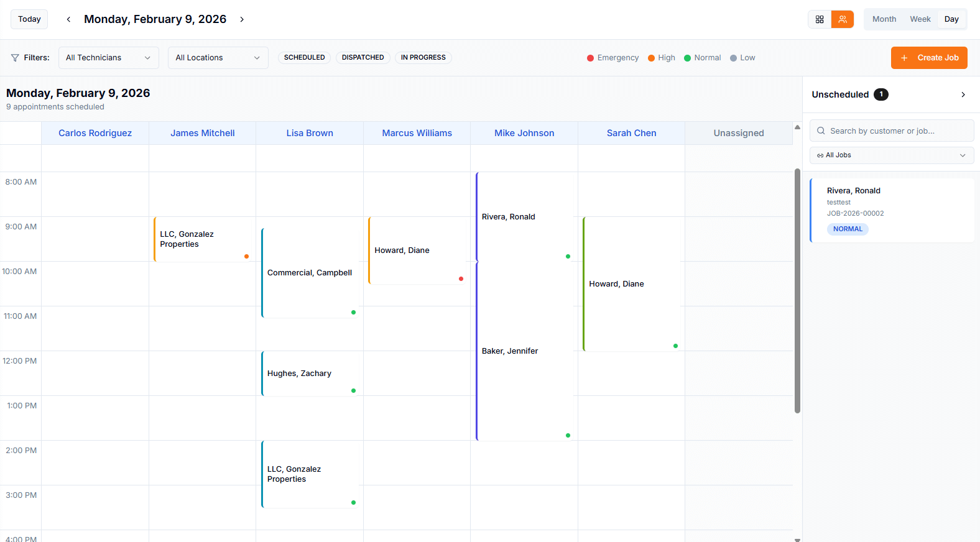This screenshot has width=980, height=542.
Task: Open the All Locations dropdown
Action: (218, 58)
